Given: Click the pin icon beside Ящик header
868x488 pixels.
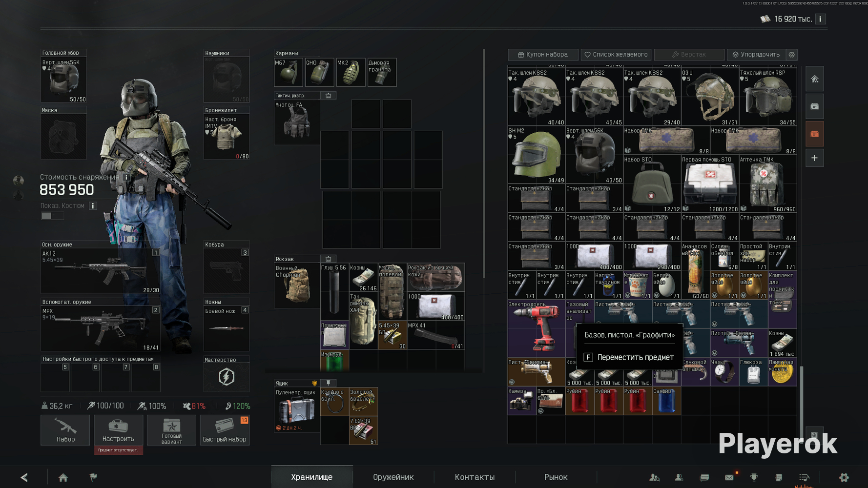Looking at the screenshot, I should point(329,383).
